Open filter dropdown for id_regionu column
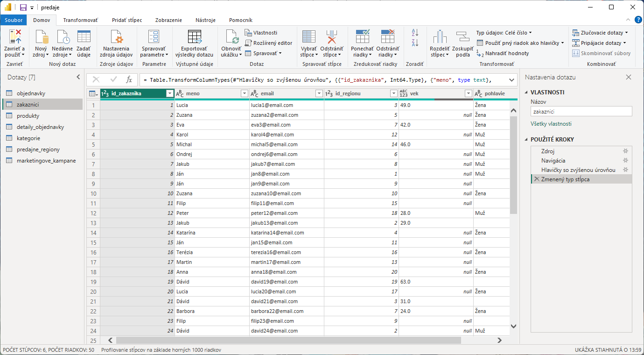Screen dimensions: 644x355 pyautogui.click(x=393, y=93)
